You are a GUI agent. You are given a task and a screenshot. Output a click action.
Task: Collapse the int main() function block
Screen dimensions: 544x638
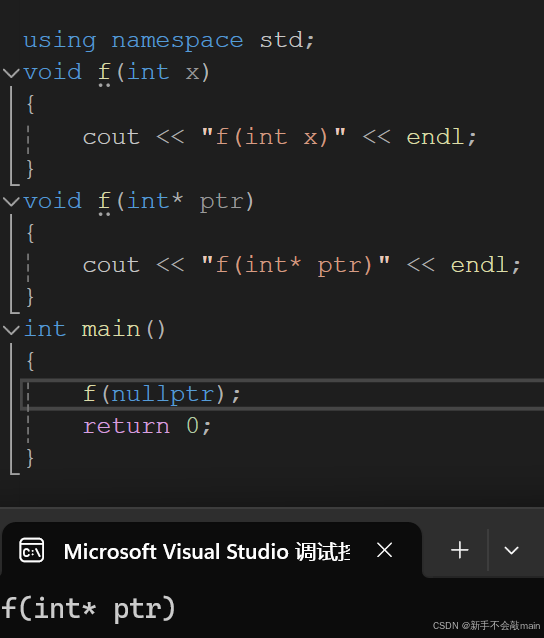click(x=11, y=329)
